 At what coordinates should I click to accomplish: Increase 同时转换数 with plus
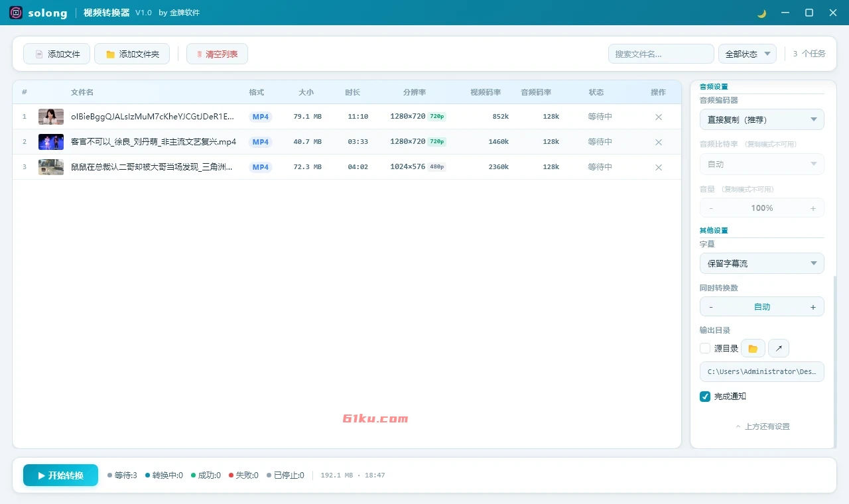pyautogui.click(x=813, y=307)
